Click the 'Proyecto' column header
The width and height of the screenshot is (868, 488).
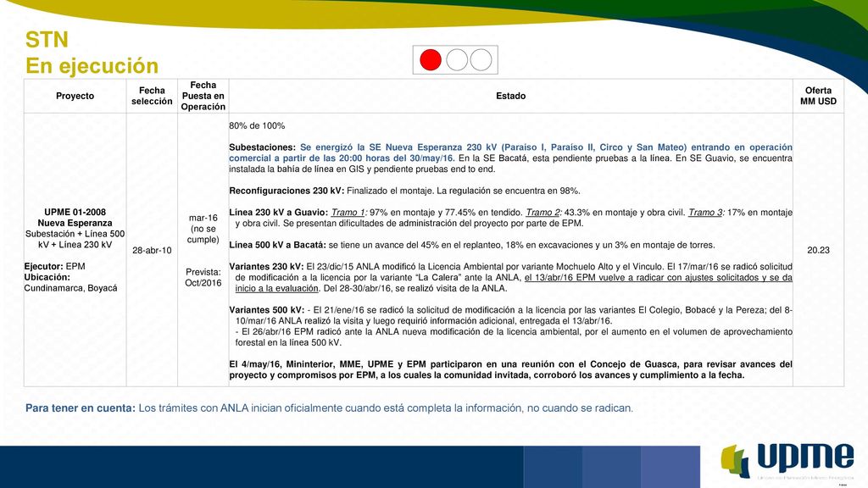(75, 96)
